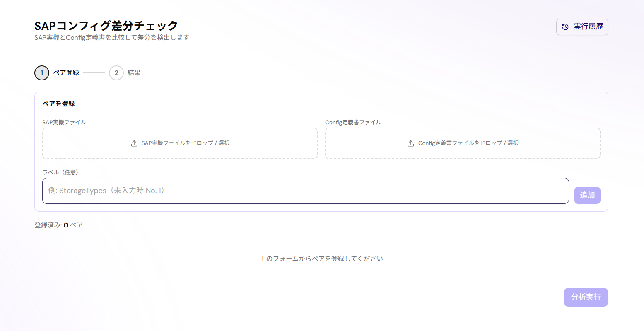Click the 分析実行 button
The image size is (644, 331).
pos(586,297)
